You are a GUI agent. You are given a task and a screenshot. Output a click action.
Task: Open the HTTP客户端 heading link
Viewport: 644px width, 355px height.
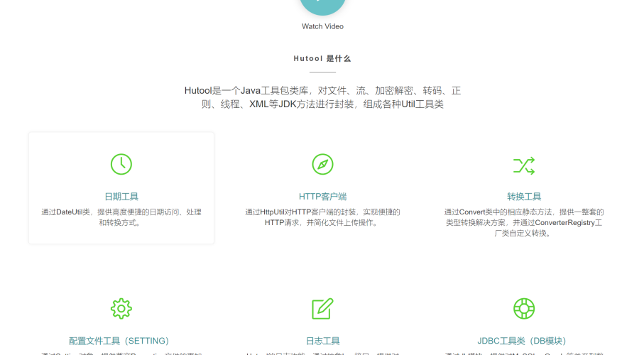click(322, 197)
